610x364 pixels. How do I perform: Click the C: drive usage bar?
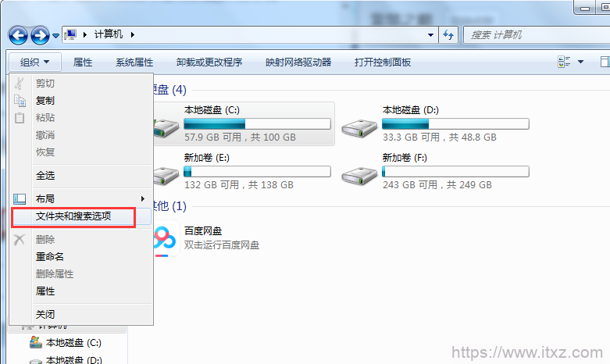click(257, 124)
